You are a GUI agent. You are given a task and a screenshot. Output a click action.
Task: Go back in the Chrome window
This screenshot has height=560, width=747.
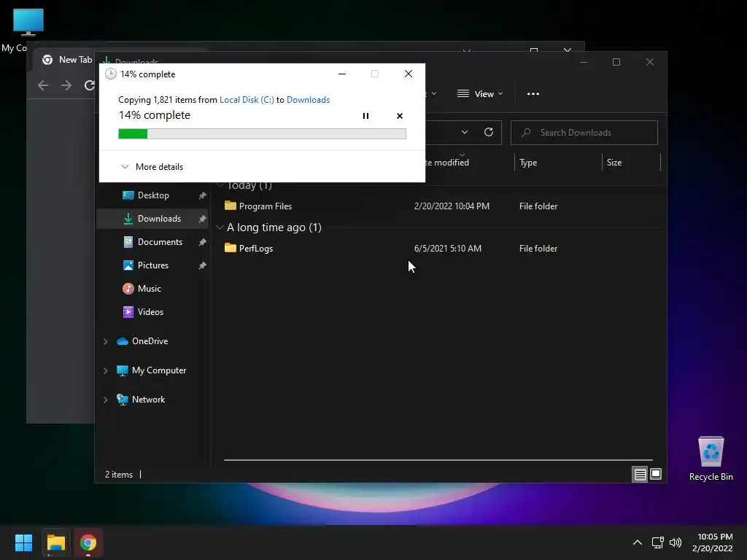click(x=43, y=85)
